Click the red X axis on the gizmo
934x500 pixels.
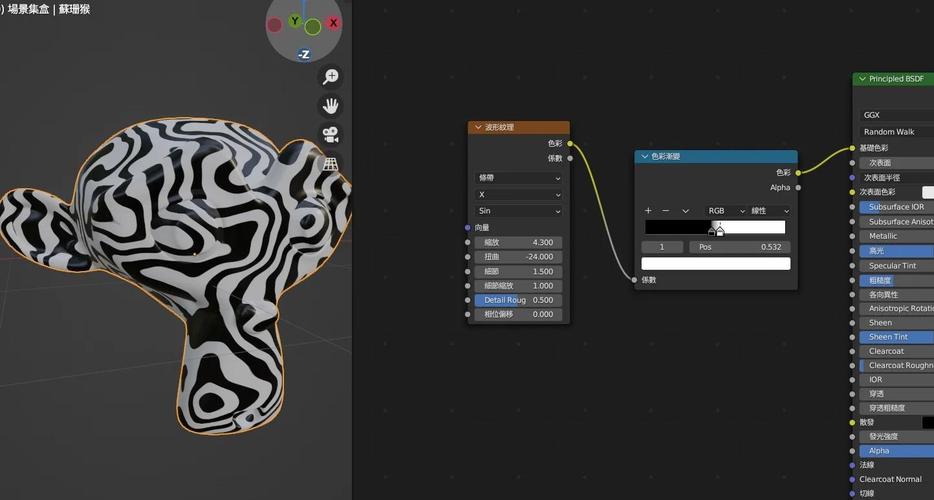(x=333, y=23)
